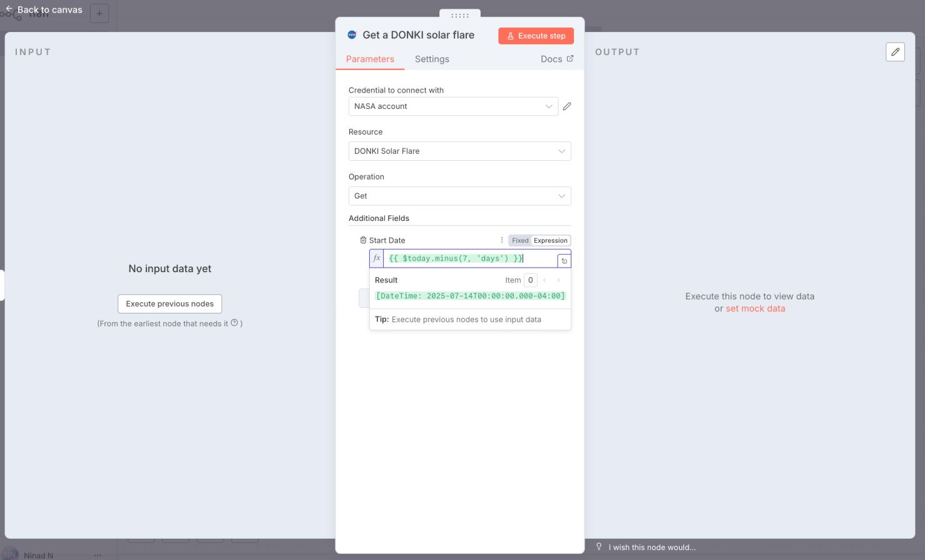
Task: Switch Start Date to Fixed mode
Action: point(520,240)
